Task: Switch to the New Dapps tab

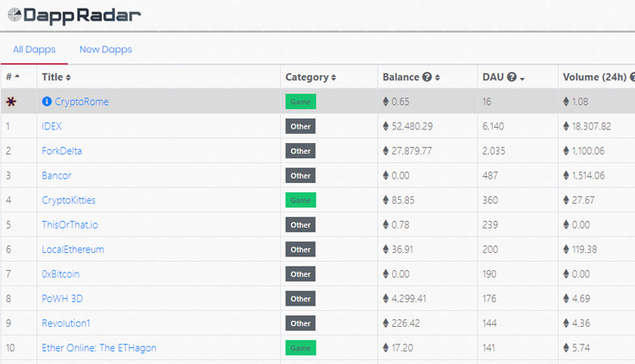Action: click(x=106, y=49)
